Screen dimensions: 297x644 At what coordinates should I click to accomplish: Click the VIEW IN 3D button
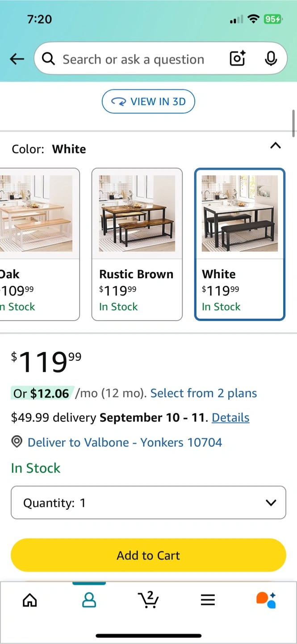[x=148, y=102]
